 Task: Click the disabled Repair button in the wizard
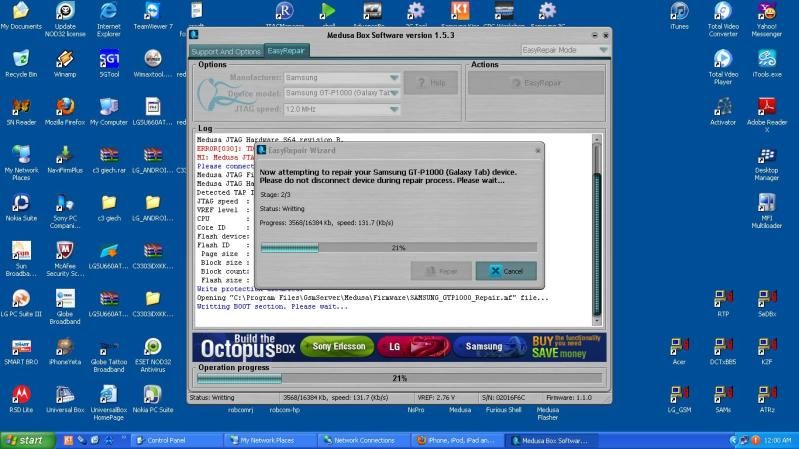[x=441, y=271]
